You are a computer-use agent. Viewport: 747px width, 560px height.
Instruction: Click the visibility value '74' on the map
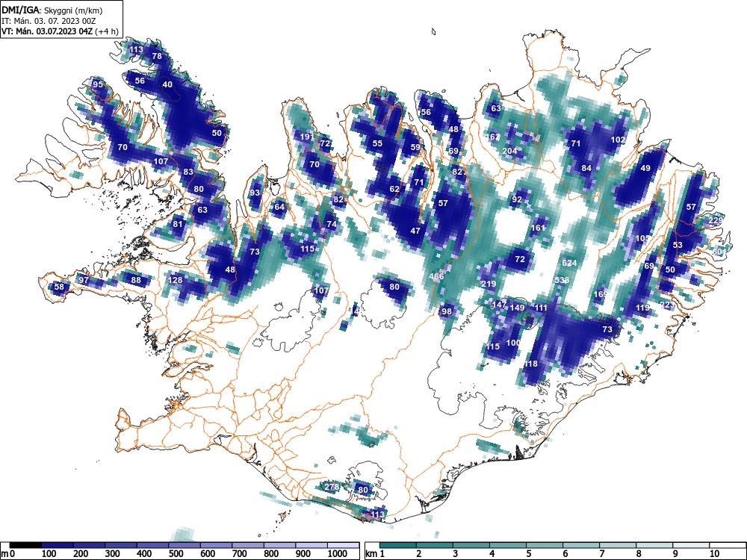(332, 224)
